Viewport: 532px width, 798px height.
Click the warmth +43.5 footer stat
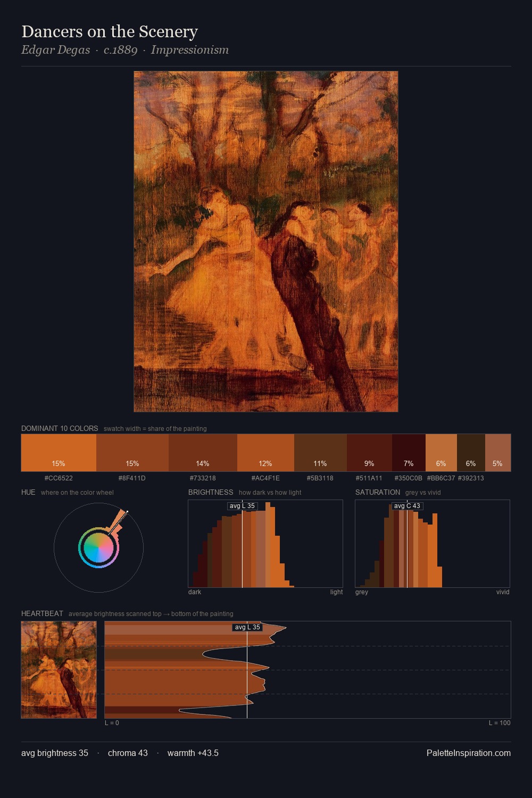click(x=193, y=753)
